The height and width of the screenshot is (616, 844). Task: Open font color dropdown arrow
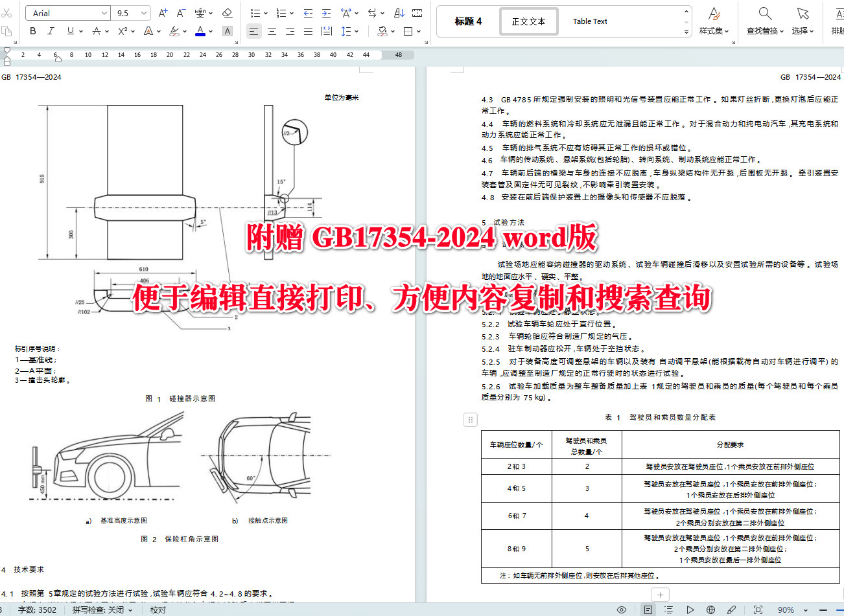211,31
